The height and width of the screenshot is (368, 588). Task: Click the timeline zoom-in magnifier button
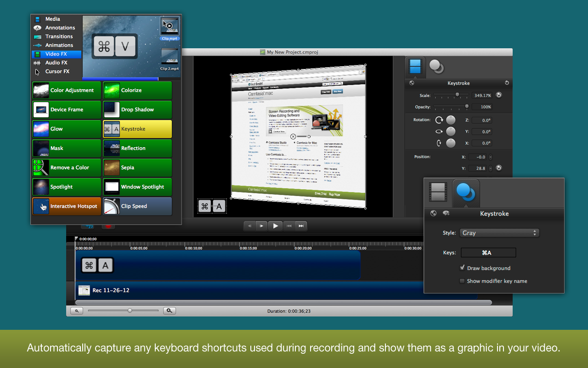click(x=170, y=311)
